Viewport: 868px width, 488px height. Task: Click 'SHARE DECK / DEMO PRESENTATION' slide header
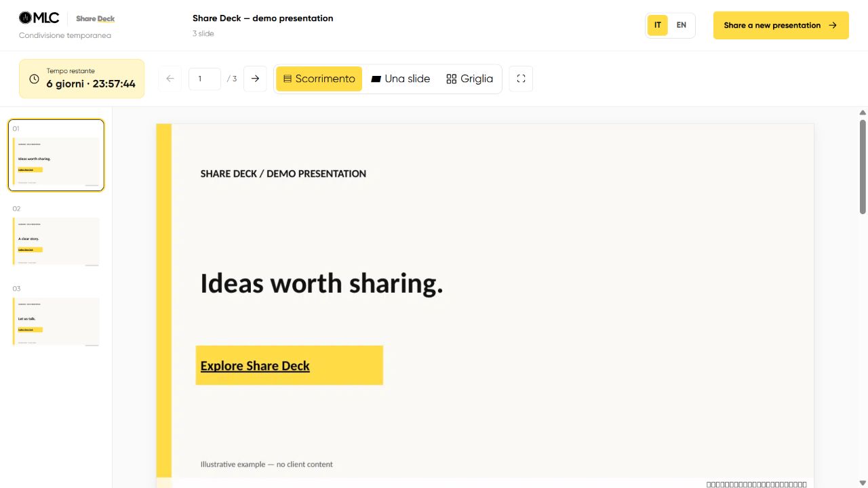click(x=283, y=174)
